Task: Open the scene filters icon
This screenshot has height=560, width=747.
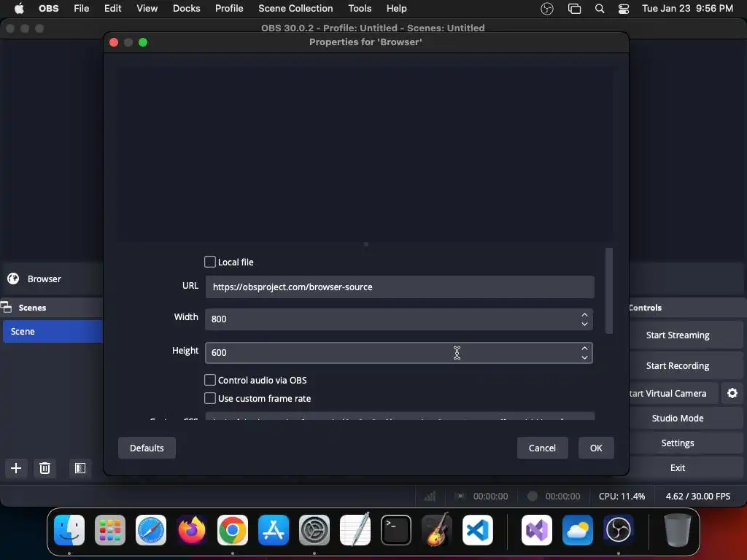Action: [x=80, y=468]
